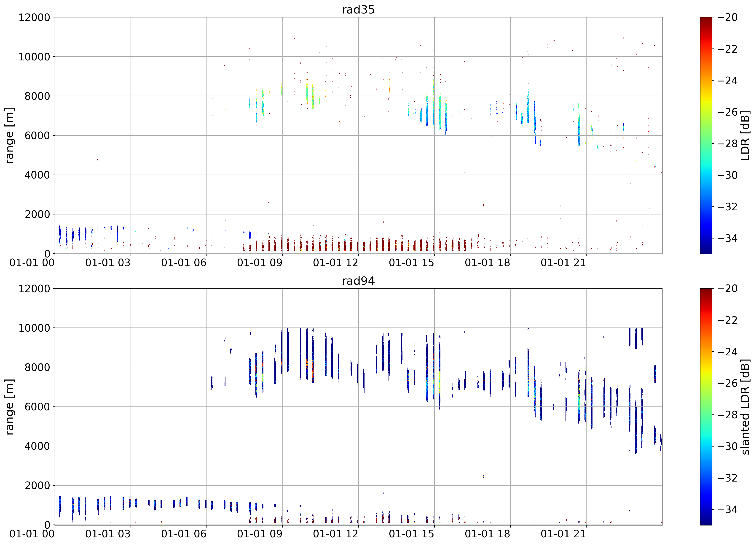Click the "2000" tick on rad94 range axis
756x544 pixels.
tap(37, 485)
